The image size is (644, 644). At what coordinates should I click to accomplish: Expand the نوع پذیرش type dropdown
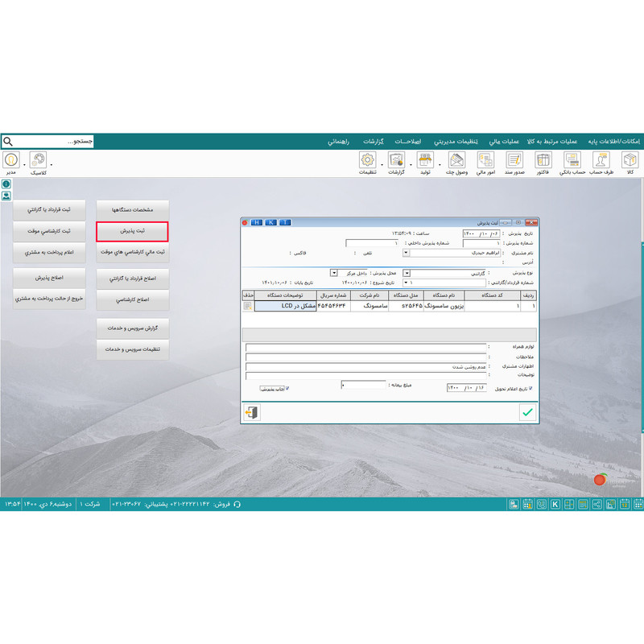point(407,273)
